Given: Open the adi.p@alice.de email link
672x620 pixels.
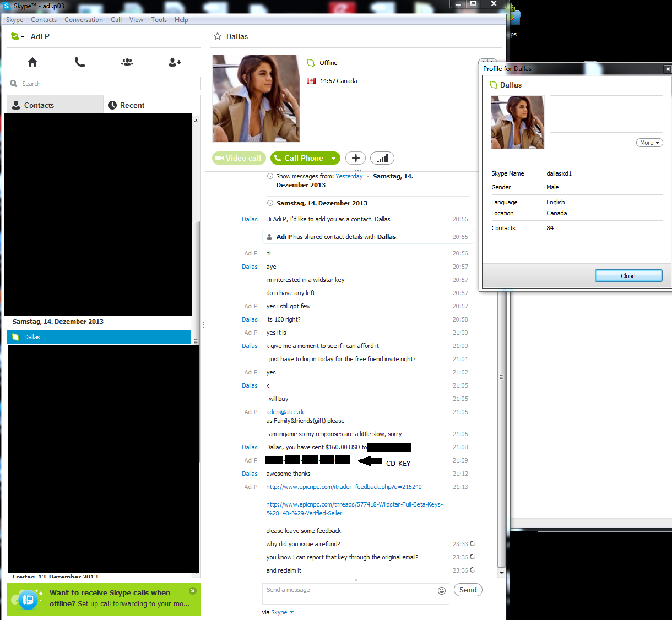Looking at the screenshot, I should point(286,412).
